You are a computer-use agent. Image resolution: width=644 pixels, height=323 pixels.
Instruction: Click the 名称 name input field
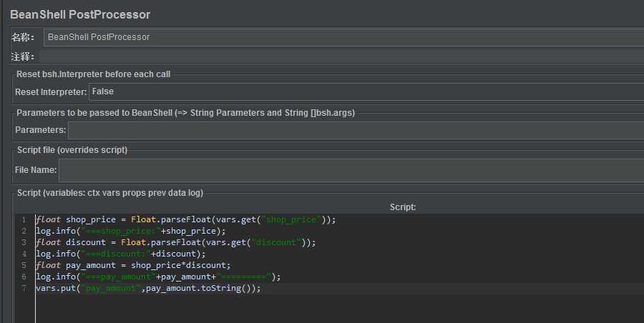(343, 37)
